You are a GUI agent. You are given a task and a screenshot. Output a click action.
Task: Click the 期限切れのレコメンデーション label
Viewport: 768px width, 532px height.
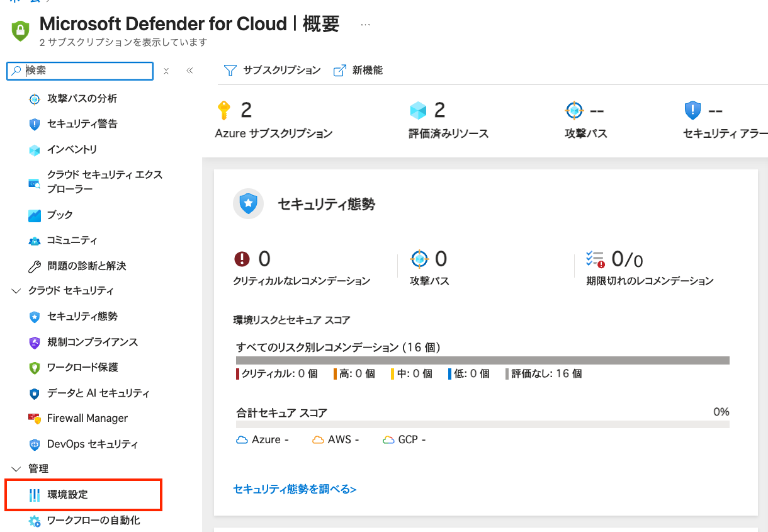coord(650,281)
